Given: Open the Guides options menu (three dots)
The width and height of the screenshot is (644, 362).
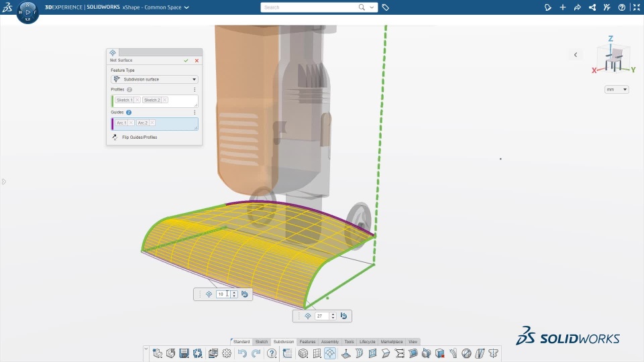Looking at the screenshot, I should pyautogui.click(x=195, y=112).
